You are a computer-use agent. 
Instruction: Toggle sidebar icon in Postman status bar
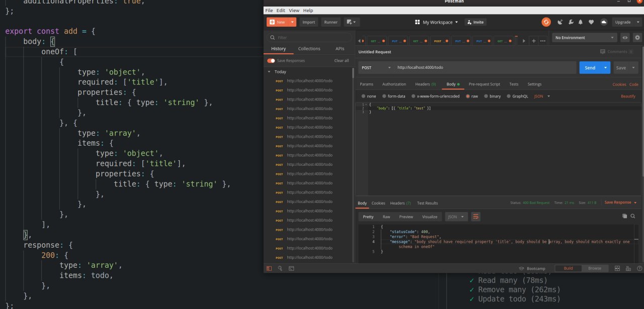pyautogui.click(x=269, y=268)
